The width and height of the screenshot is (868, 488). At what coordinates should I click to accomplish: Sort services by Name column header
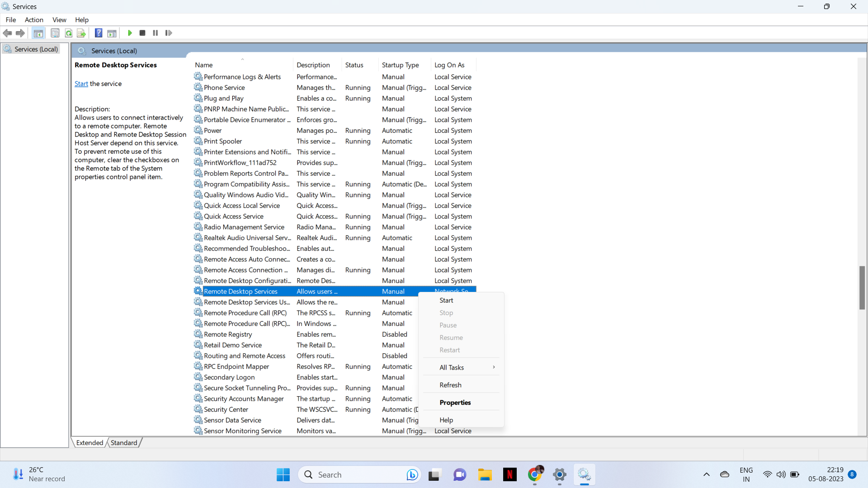[x=204, y=65]
